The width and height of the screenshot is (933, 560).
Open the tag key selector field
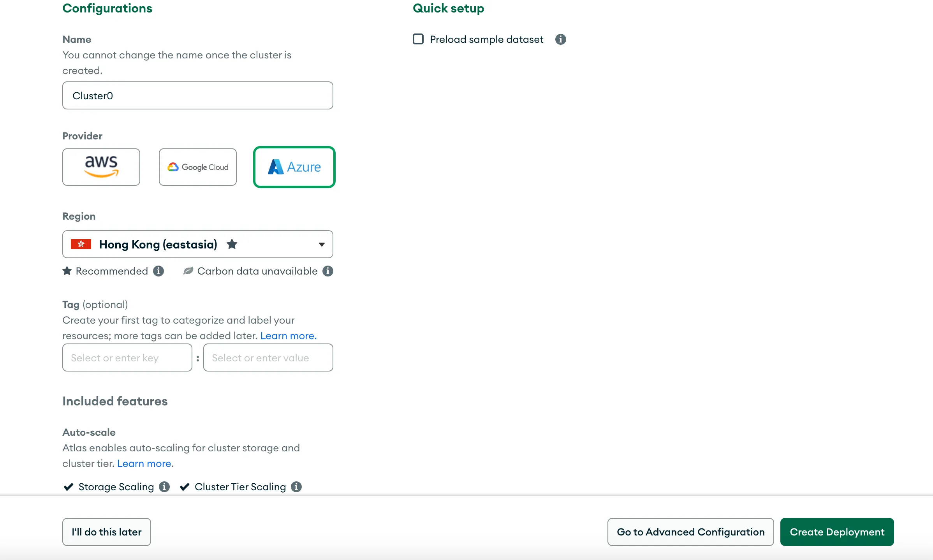click(127, 357)
